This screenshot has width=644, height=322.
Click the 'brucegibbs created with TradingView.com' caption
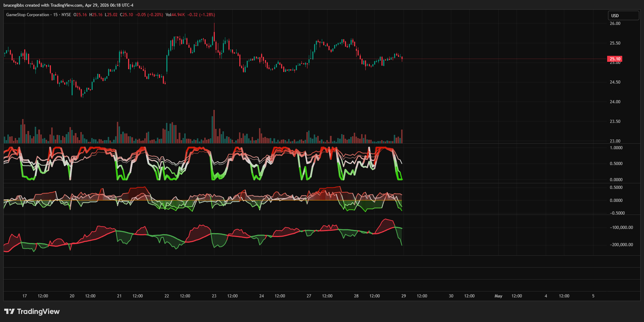(43, 5)
